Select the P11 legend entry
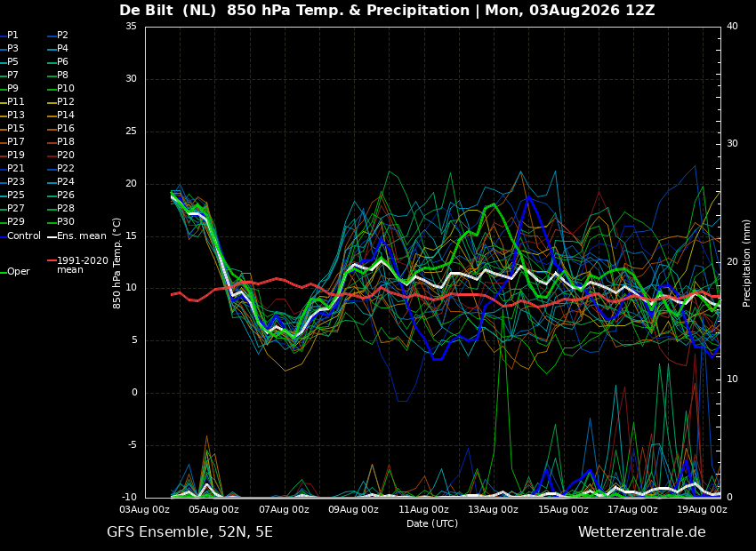 coord(15,101)
